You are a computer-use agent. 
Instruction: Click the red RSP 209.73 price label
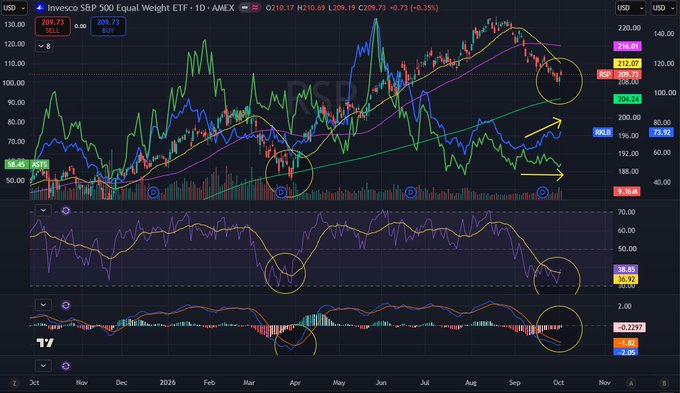pos(619,74)
